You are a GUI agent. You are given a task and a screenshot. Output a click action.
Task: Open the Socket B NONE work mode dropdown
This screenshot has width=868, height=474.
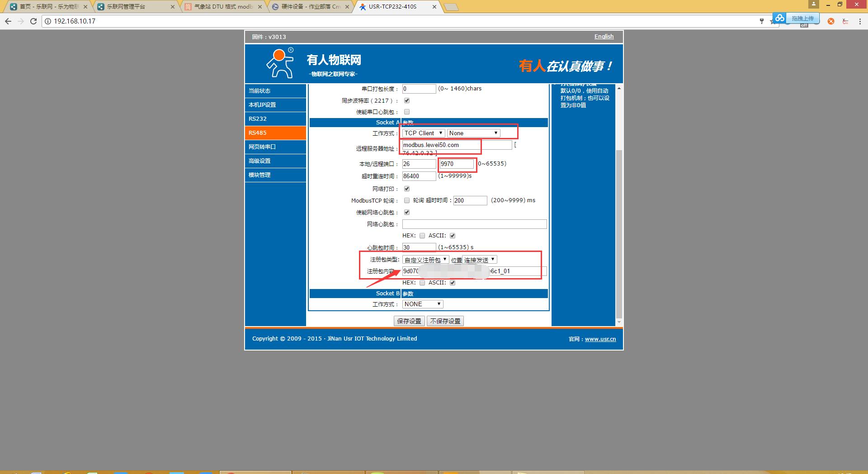pos(423,304)
